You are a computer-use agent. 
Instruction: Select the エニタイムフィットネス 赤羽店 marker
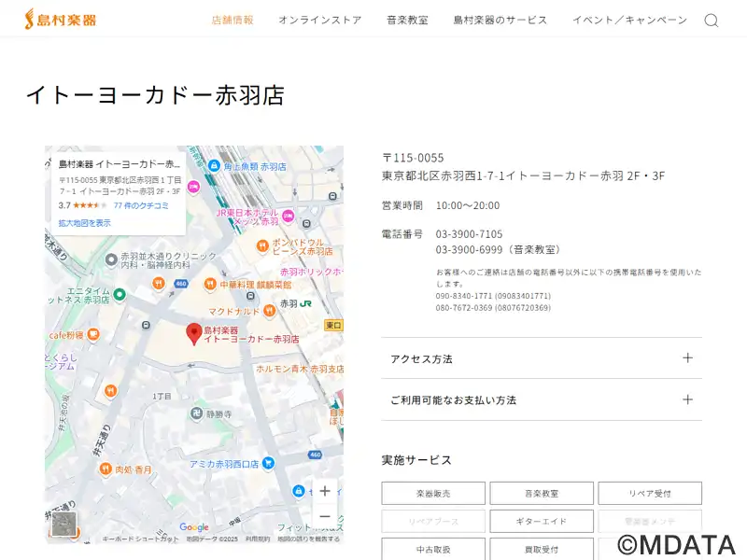tap(120, 294)
